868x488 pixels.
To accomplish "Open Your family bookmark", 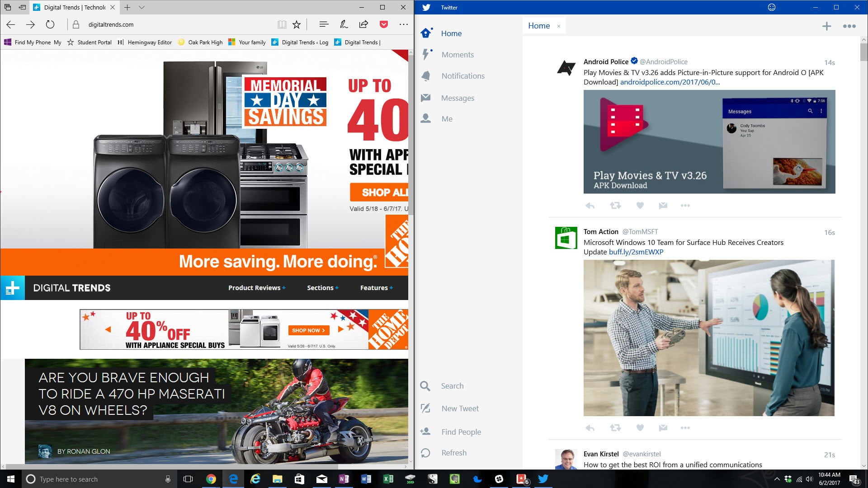I will pyautogui.click(x=247, y=42).
